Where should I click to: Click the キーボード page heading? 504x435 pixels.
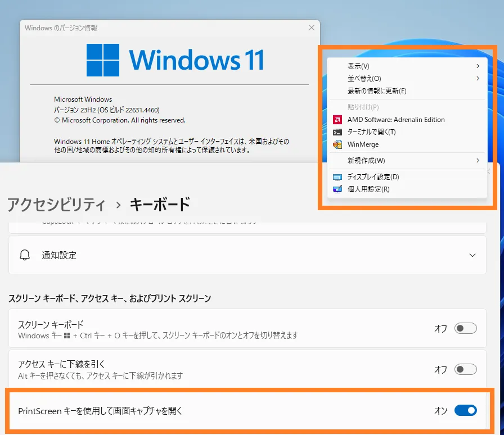160,205
